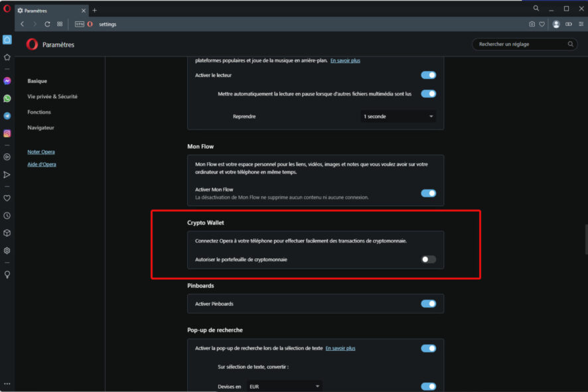This screenshot has height=392, width=588.
Task: Toggle Devises en currency conversion switch
Action: tap(428, 387)
